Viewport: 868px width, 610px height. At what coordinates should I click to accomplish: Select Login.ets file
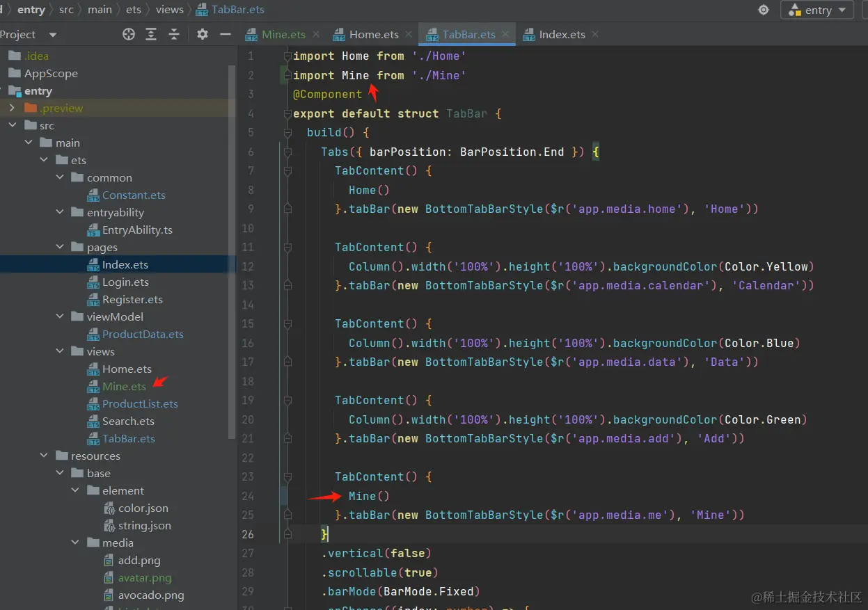click(125, 282)
